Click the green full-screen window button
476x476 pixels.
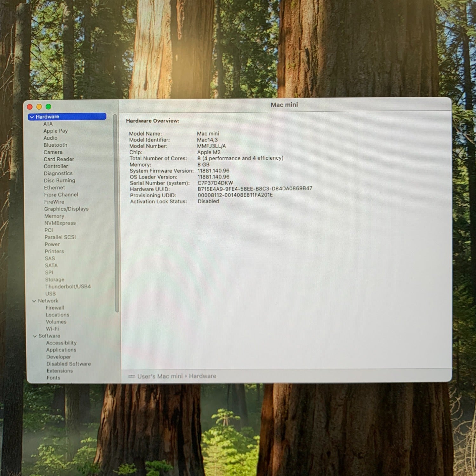[x=48, y=107]
